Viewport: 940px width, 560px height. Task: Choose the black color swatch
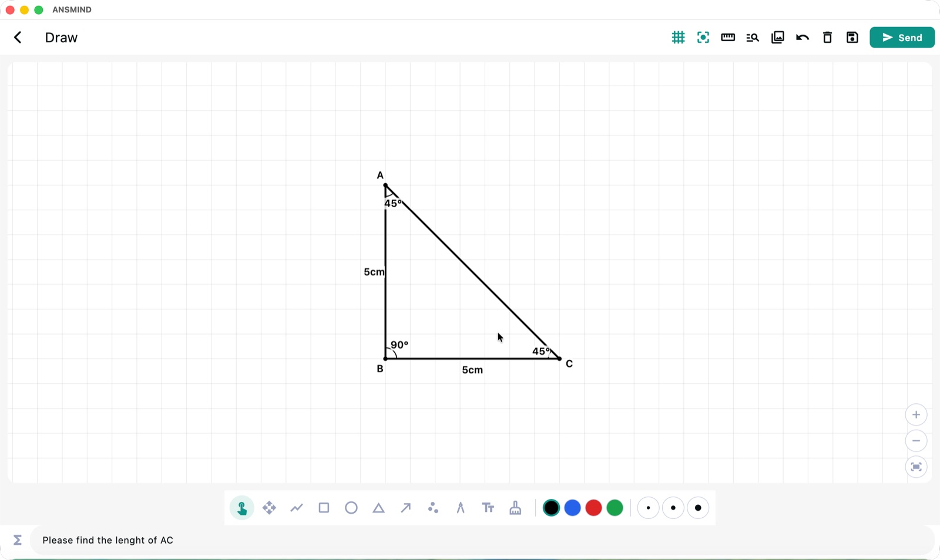(551, 508)
